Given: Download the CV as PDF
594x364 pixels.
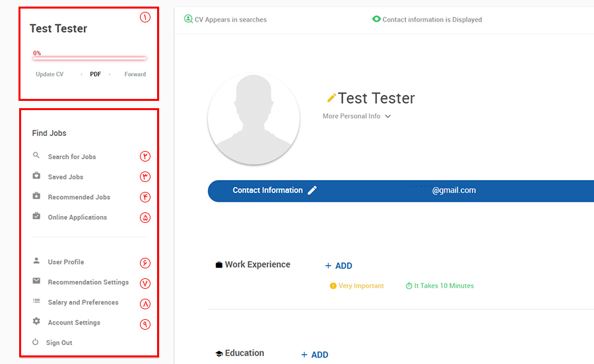Looking at the screenshot, I should pos(96,75).
